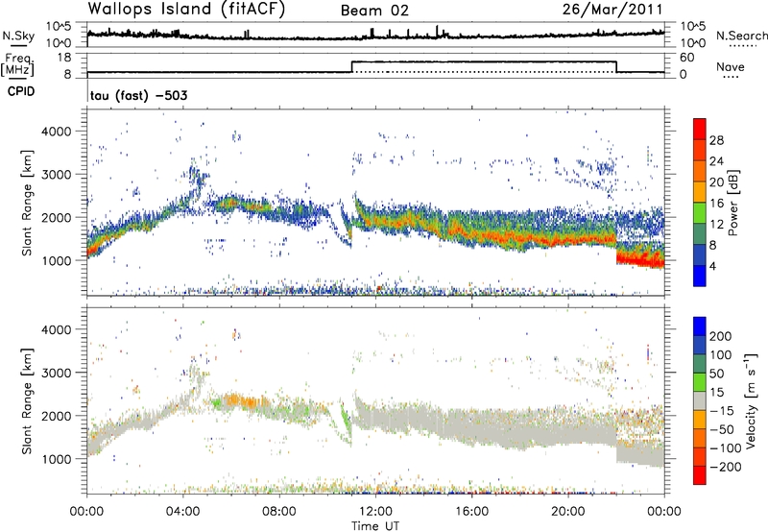Click the "20:00" time tick label
Viewport: 768px width, 532px height.
(568, 512)
